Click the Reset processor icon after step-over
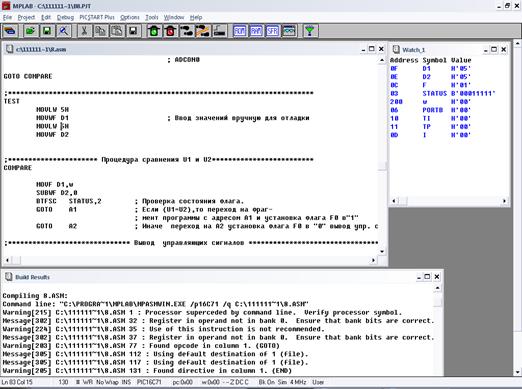The height and width of the screenshot is (389, 522). click(x=219, y=31)
